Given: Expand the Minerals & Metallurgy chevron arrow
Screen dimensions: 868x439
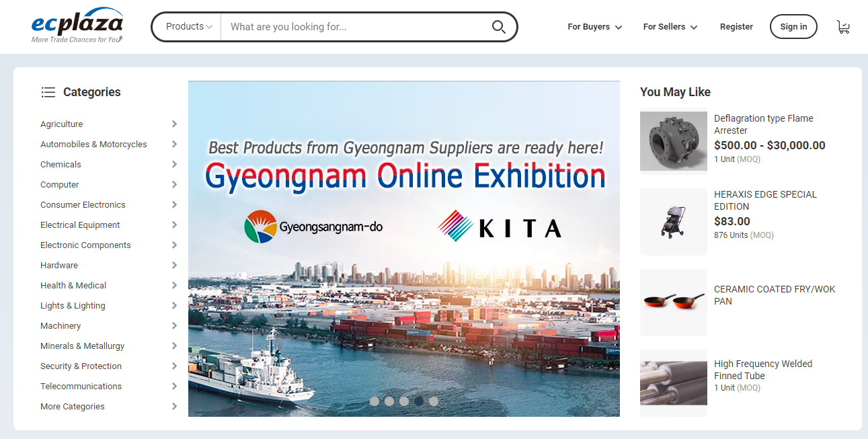Looking at the screenshot, I should 174,346.
